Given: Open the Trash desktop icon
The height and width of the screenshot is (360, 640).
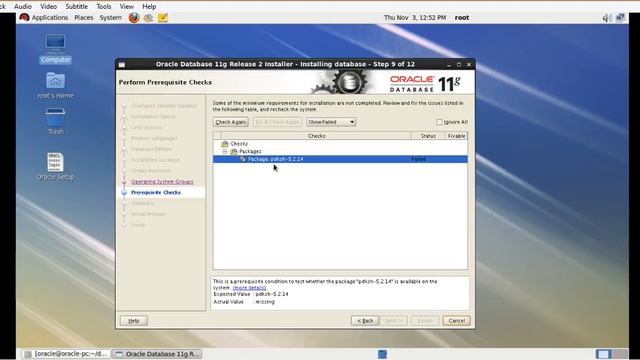Looking at the screenshot, I should tap(56, 121).
